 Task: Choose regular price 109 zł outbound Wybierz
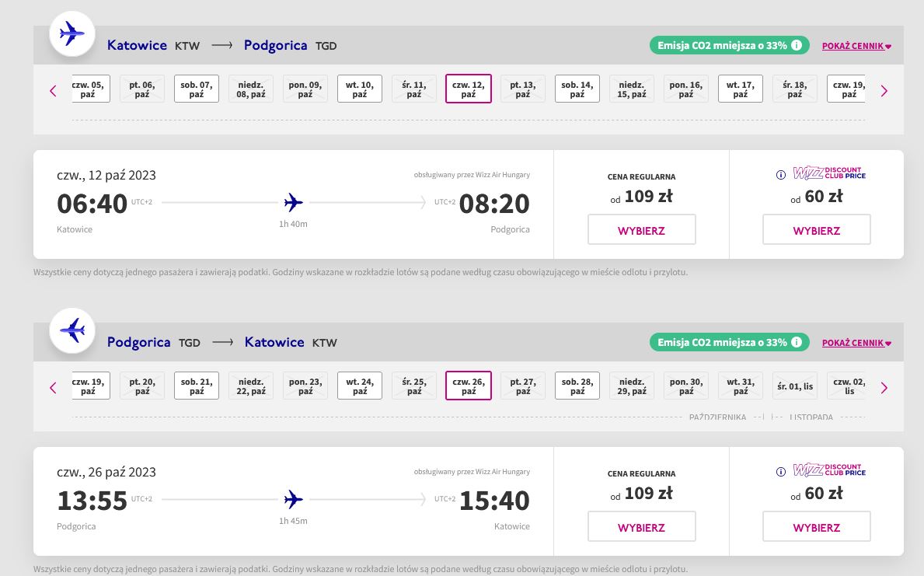click(642, 230)
